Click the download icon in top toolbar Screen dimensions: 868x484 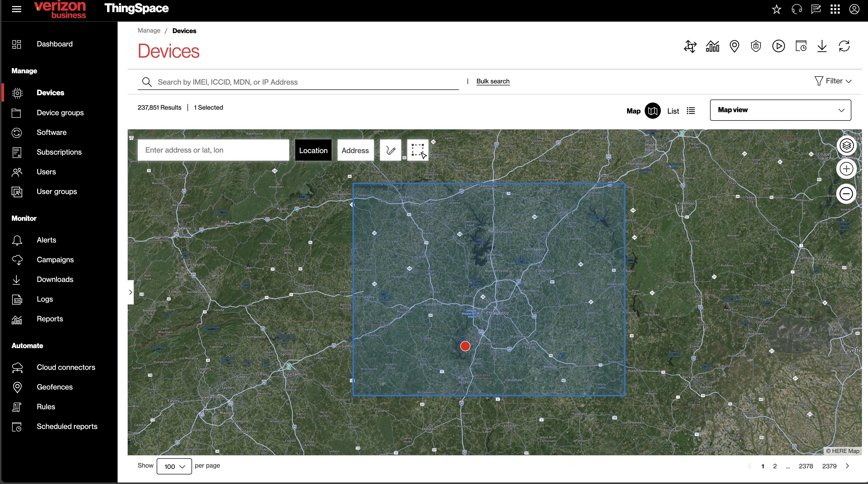click(822, 46)
